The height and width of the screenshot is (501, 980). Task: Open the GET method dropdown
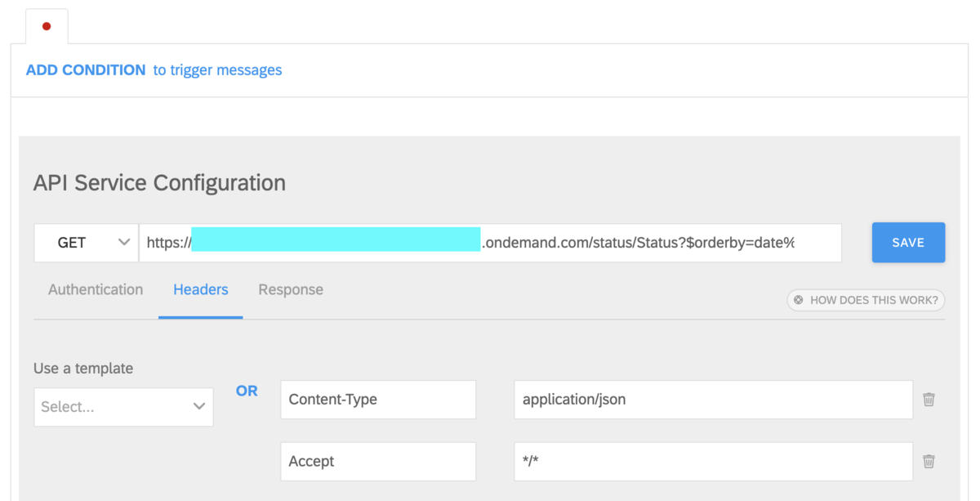pyautogui.click(x=87, y=243)
